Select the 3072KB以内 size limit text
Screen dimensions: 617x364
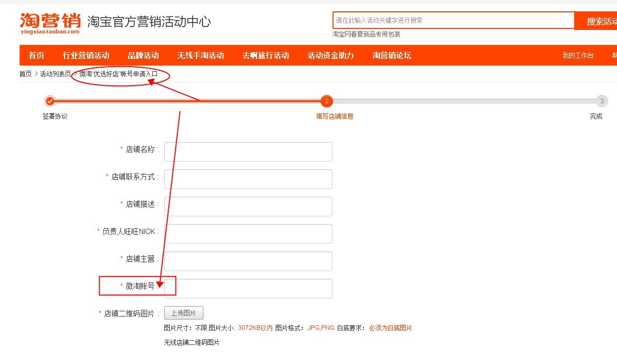pyautogui.click(x=255, y=328)
